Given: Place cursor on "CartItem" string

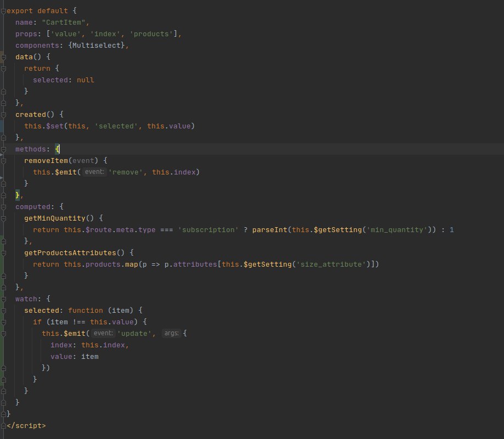Looking at the screenshot, I should click(x=64, y=22).
